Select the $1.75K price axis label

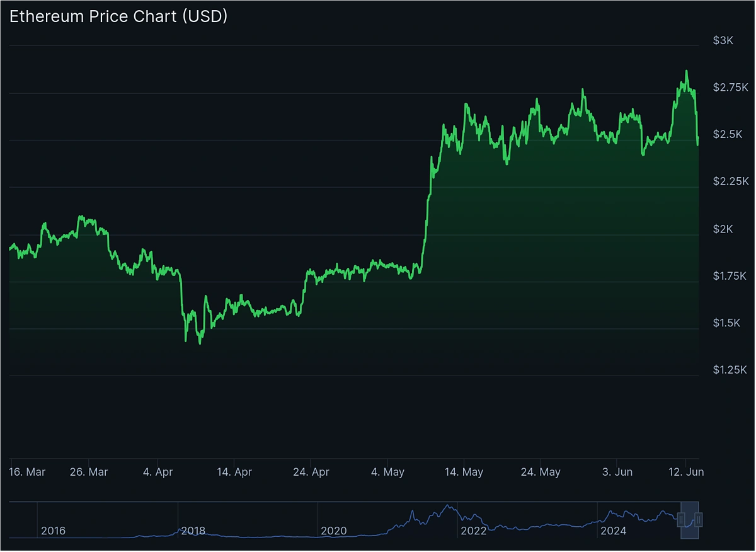pyautogui.click(x=730, y=276)
